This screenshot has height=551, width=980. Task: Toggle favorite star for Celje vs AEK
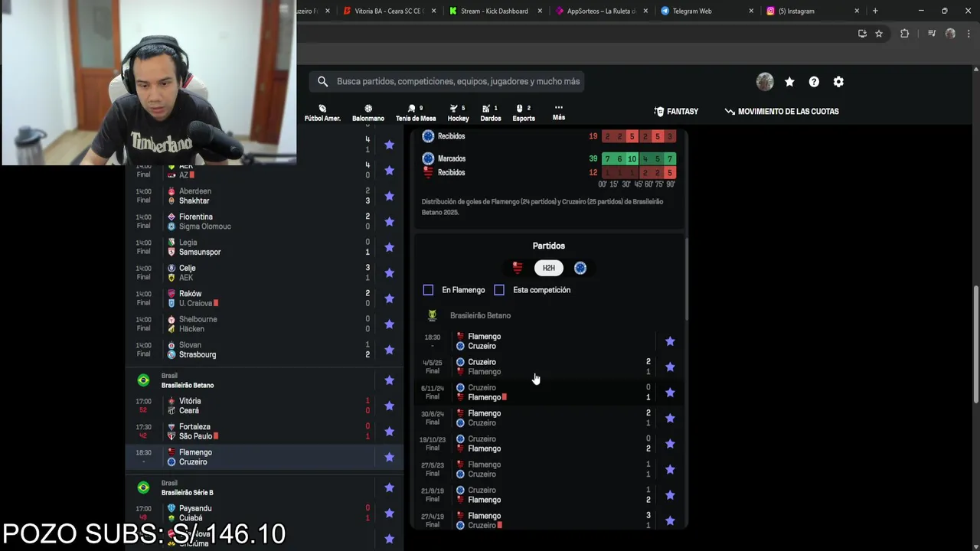click(x=389, y=273)
